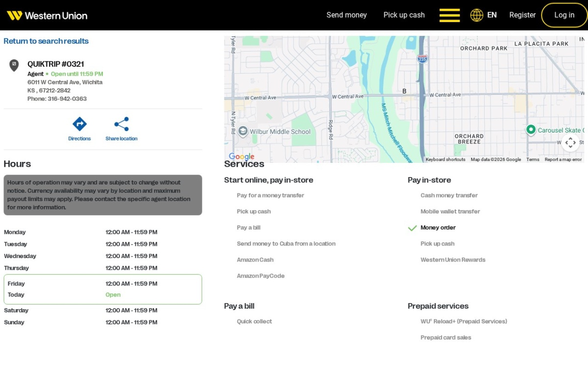Open map camera controls button
Image resolution: width=588 pixels, height=368 pixels.
click(570, 143)
